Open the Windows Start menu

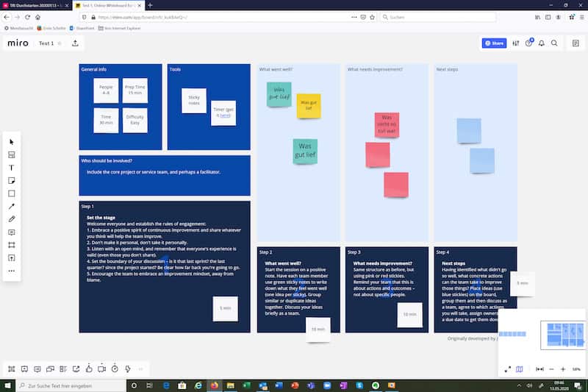tap(7, 385)
